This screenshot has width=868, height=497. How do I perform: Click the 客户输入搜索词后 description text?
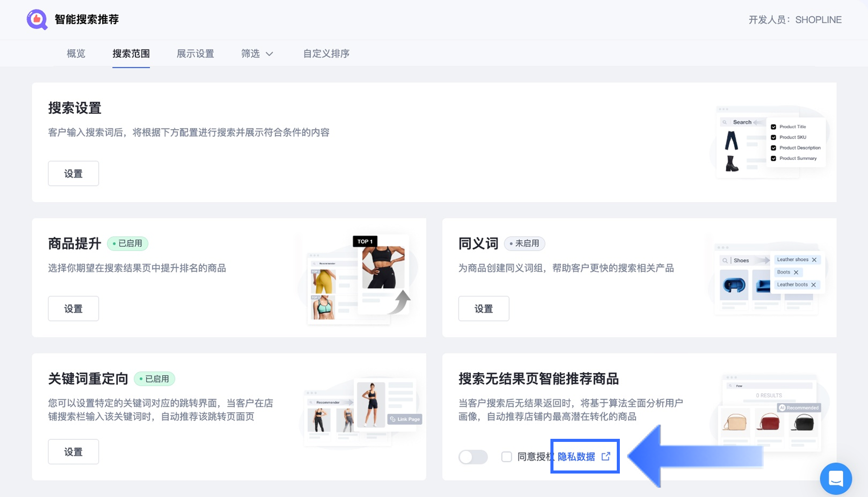pyautogui.click(x=189, y=133)
